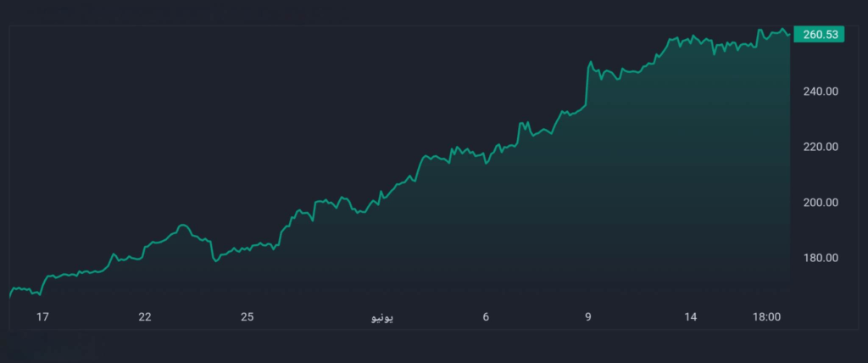Screen dimensions: 868x363
Task: Click the 18:00 time label on axis
Action: click(x=766, y=317)
